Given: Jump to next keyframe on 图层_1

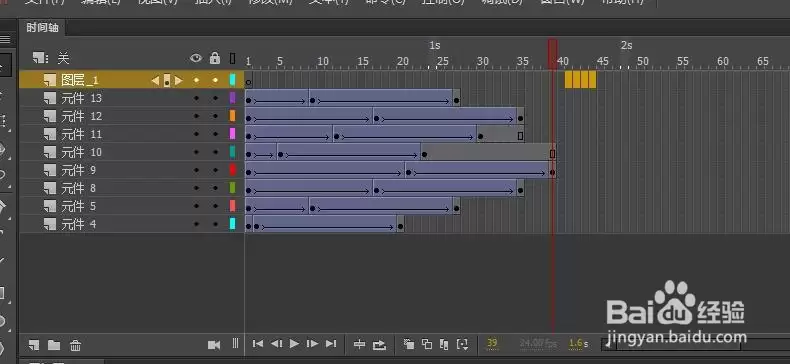Looking at the screenshot, I should [x=178, y=80].
